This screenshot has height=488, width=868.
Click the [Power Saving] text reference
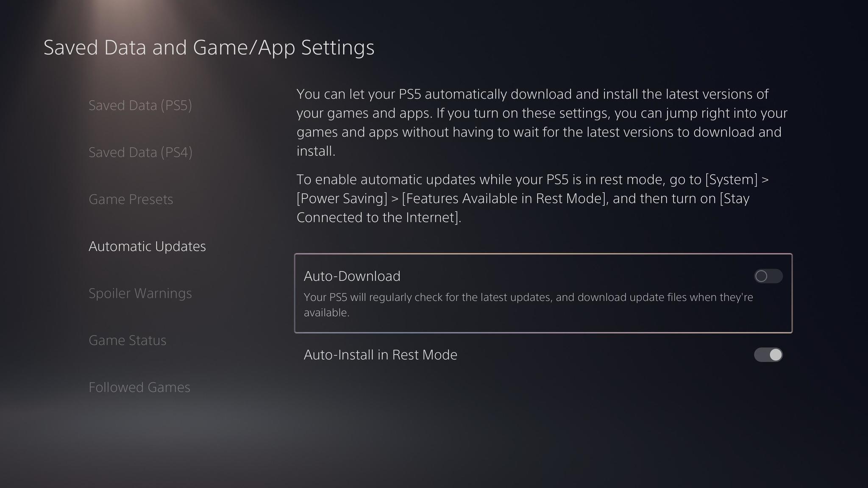(x=342, y=199)
